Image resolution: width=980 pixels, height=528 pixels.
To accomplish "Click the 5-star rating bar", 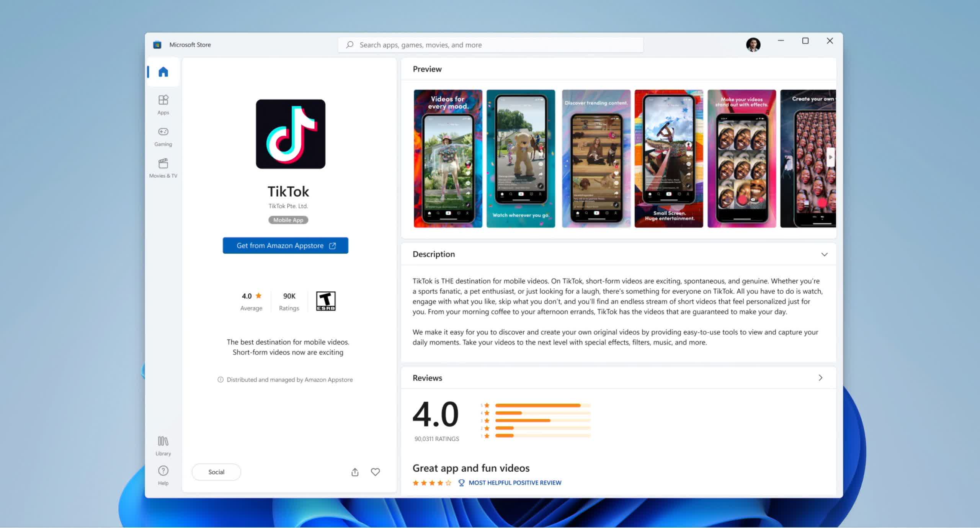I will pos(543,405).
